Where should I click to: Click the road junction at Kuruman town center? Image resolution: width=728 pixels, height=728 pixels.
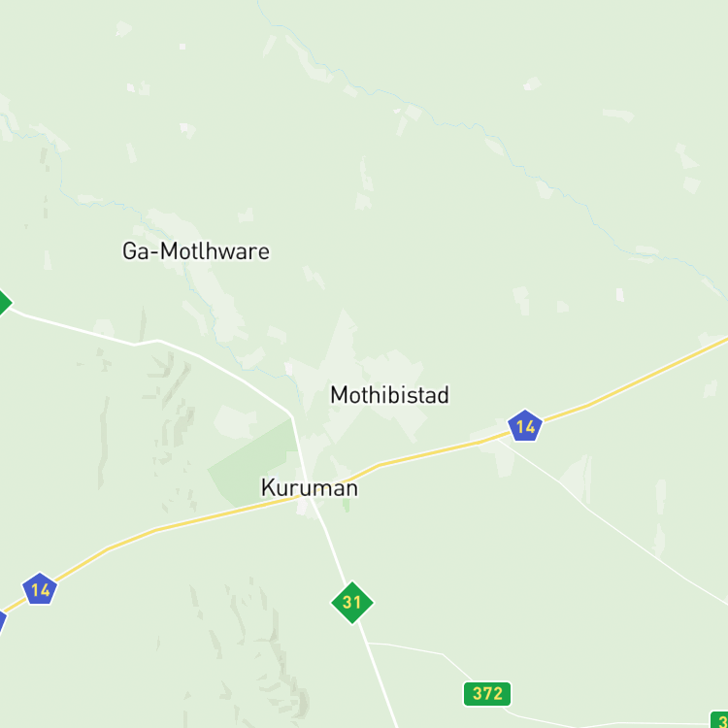310,498
